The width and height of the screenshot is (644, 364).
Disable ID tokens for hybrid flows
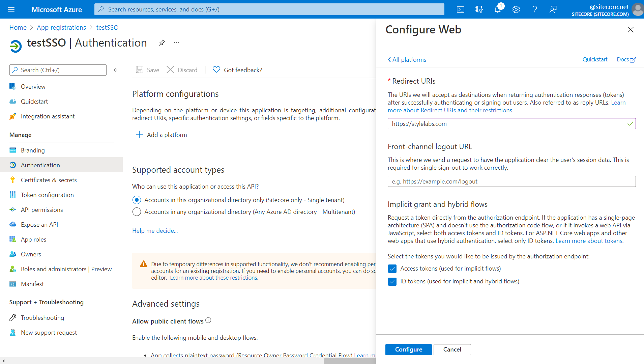392,281
